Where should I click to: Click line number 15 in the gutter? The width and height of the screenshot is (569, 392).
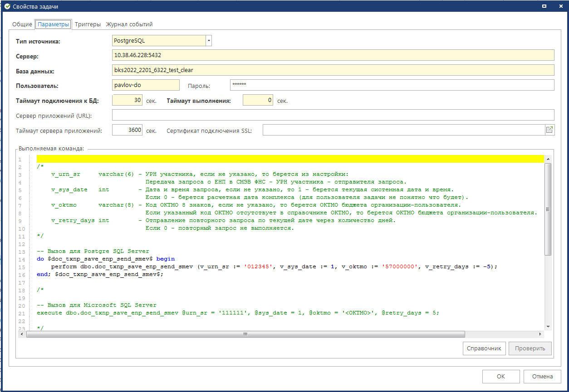click(x=21, y=267)
